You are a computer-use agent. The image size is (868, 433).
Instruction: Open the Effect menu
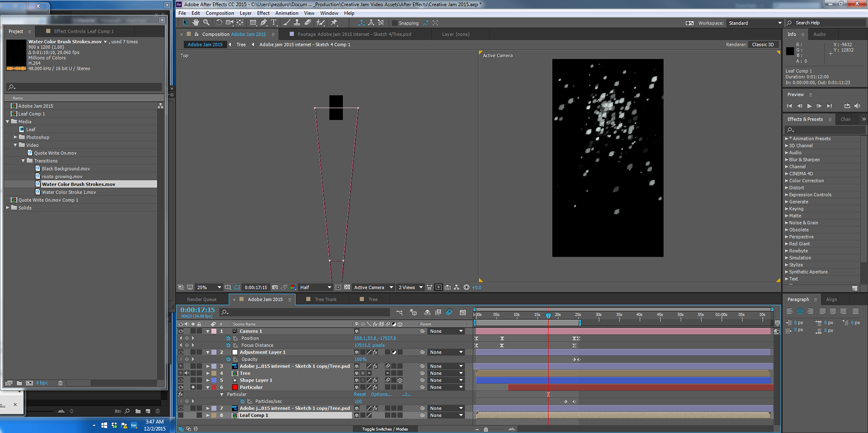point(263,13)
